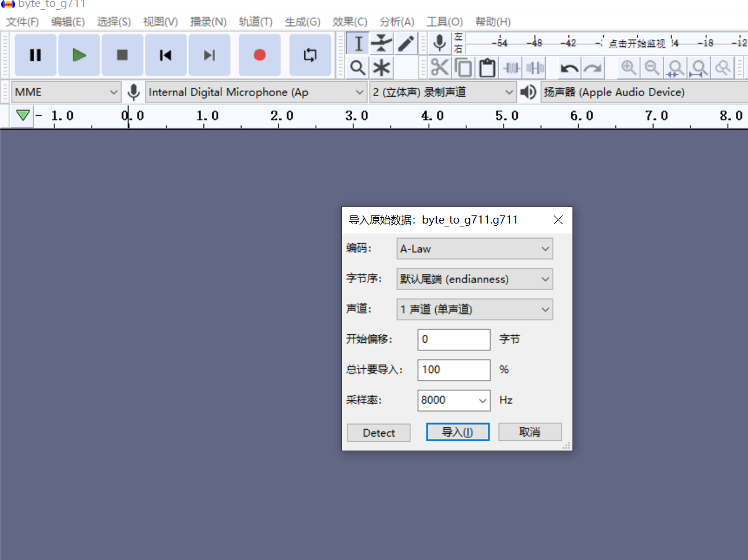This screenshot has height=560, width=748.
Task: Click the speaker icon in device toolbar
Action: point(528,92)
